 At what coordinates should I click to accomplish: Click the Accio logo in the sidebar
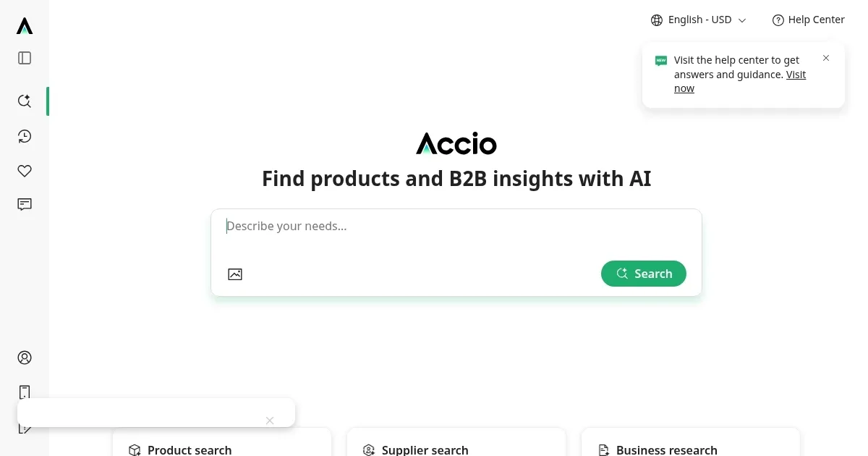24,26
